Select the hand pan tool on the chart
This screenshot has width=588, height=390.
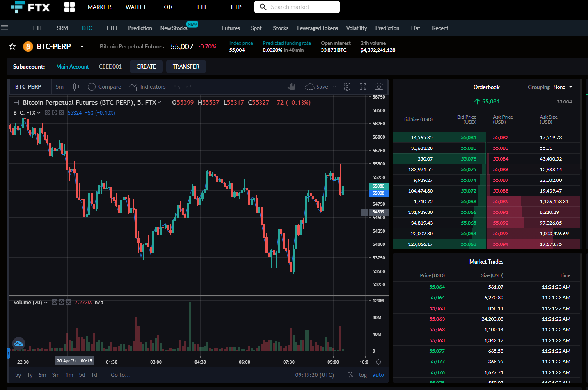291,87
